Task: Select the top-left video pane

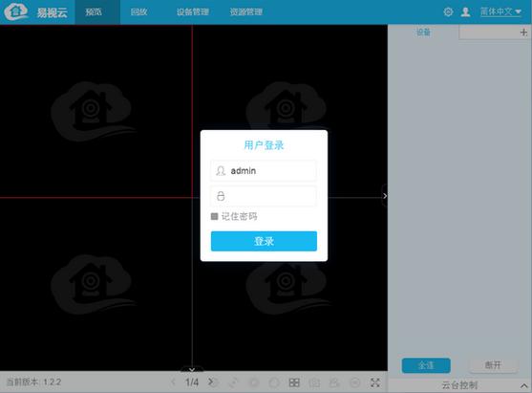Action: (x=96, y=111)
